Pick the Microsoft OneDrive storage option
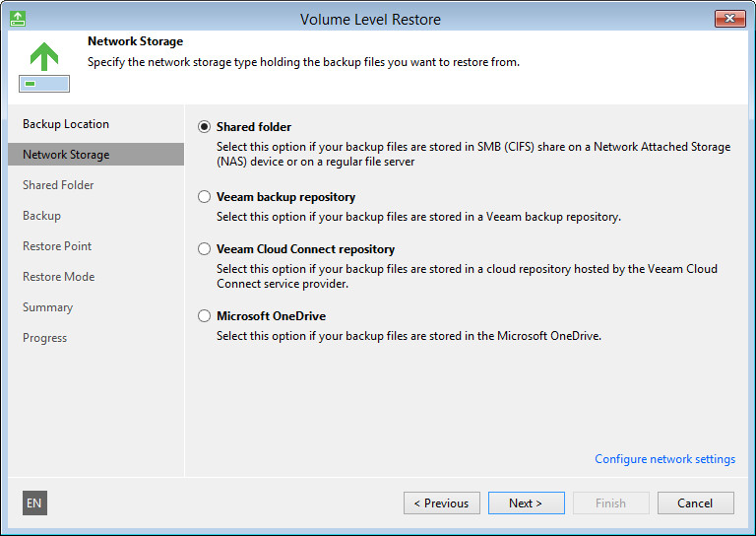This screenshot has width=756, height=536. pos(205,316)
